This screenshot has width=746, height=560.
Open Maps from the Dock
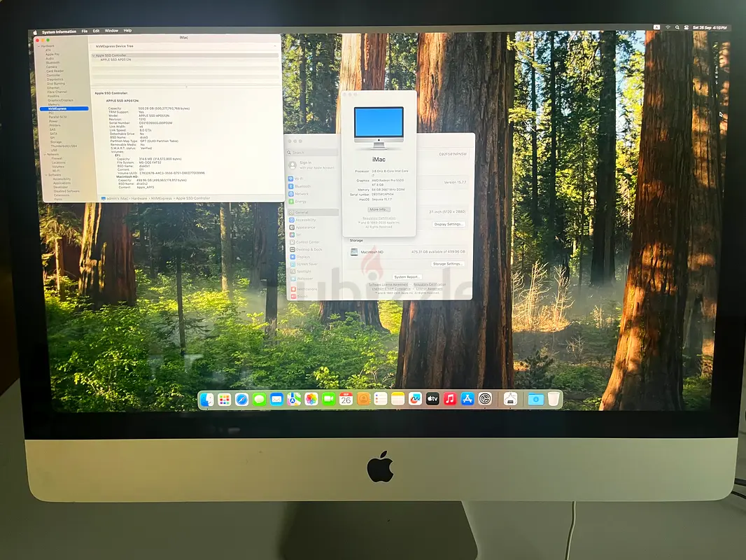pos(294,400)
